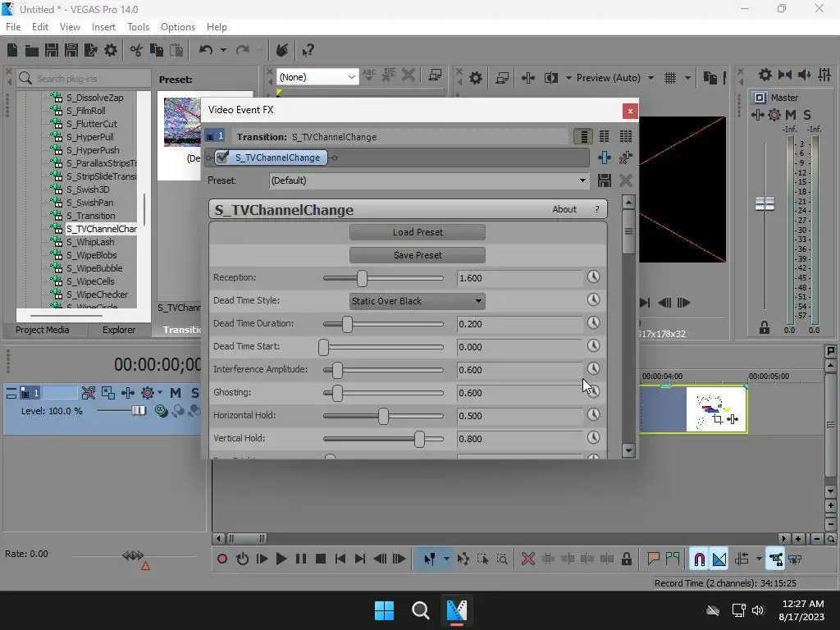Open Dead Time Style dropdown
The image size is (840, 630).
418,301
